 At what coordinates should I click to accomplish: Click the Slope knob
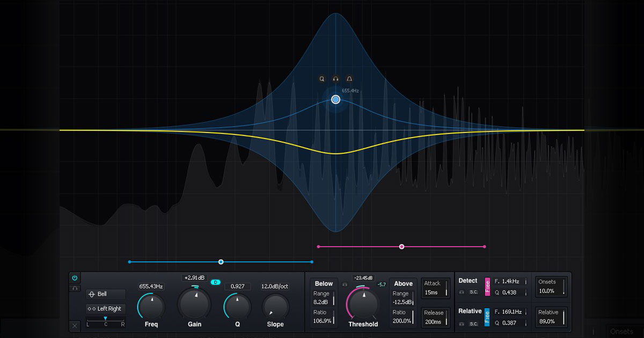(x=275, y=307)
